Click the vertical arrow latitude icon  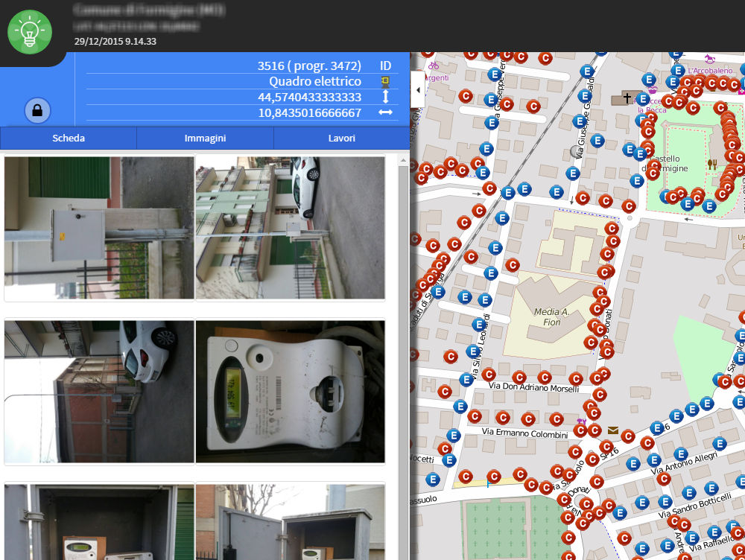coord(385,97)
